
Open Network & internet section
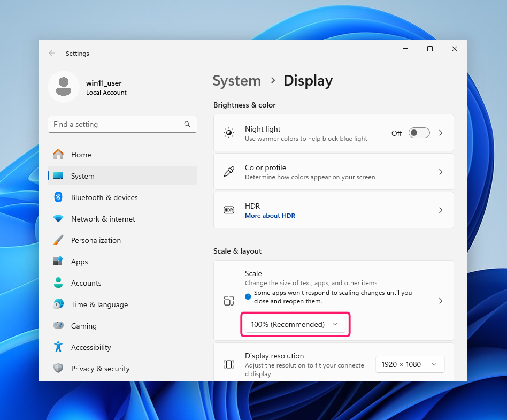(122, 219)
